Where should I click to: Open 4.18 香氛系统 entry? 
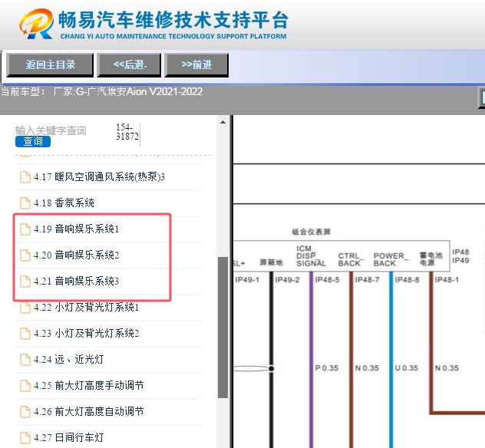[x=64, y=203]
